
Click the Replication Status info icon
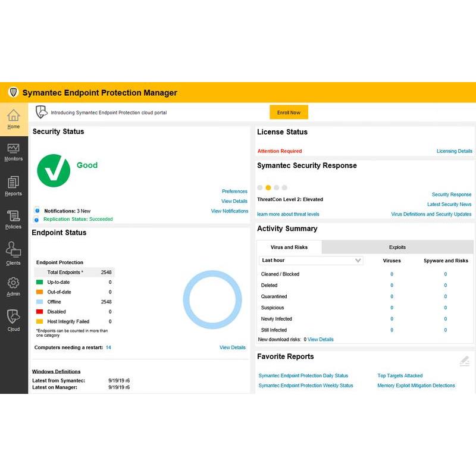click(36, 219)
